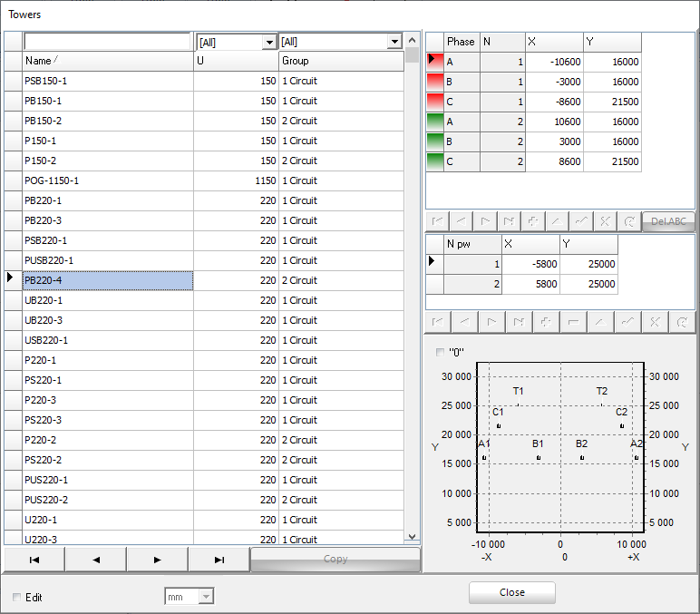Expand the mm units dropdown
The height and width of the screenshot is (614, 700).
tap(206, 596)
